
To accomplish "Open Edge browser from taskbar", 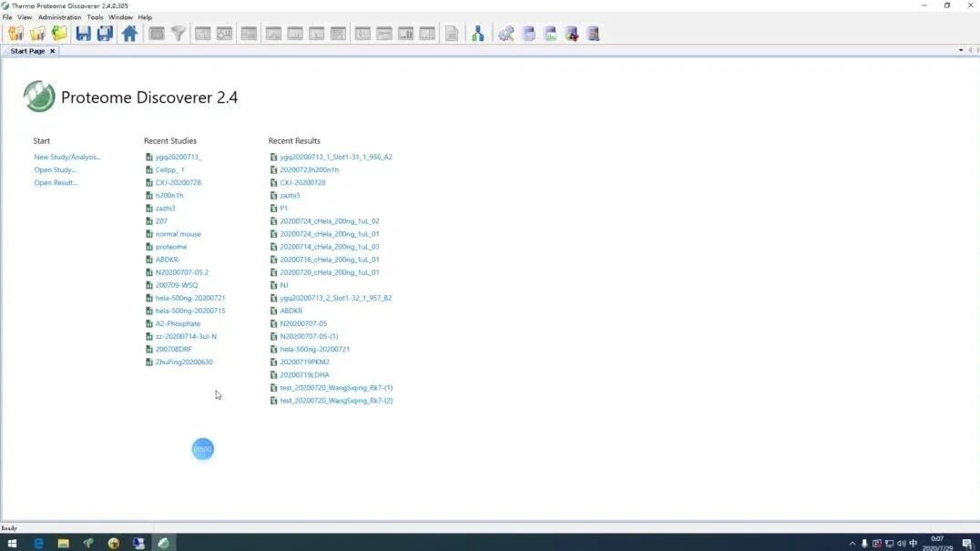I will point(39,544).
